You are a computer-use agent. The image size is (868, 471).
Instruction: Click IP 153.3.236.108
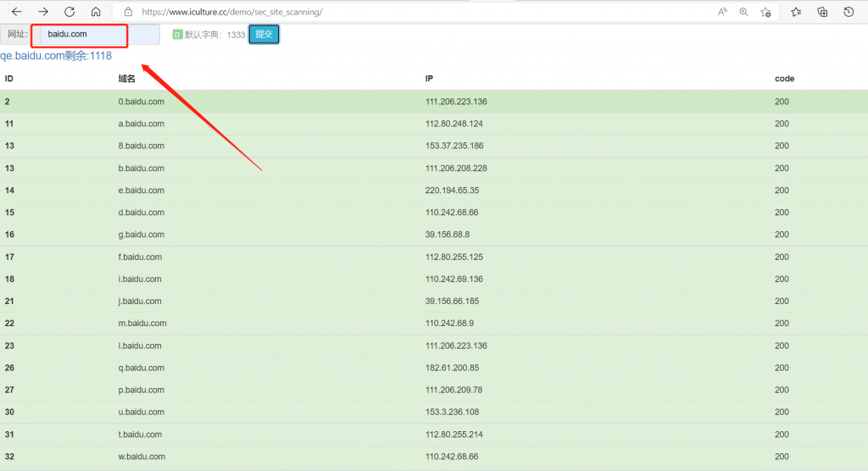pos(453,413)
